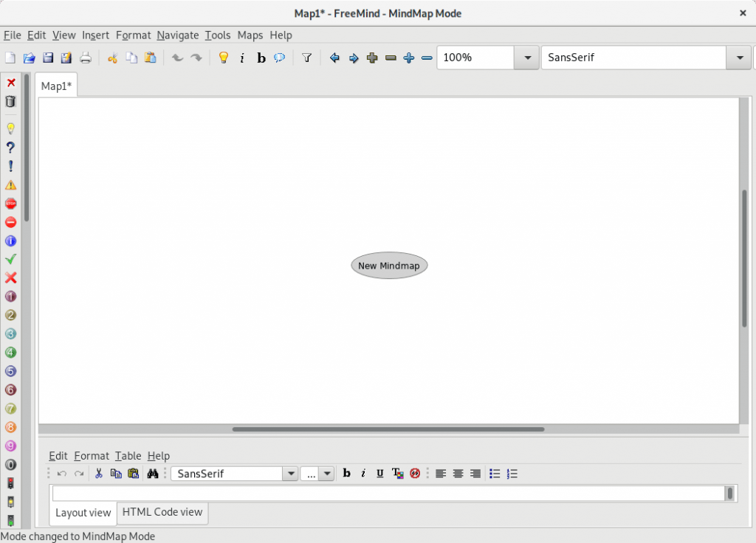The height and width of the screenshot is (543, 756).
Task: Add the question mark icon to node
Action: point(10,148)
